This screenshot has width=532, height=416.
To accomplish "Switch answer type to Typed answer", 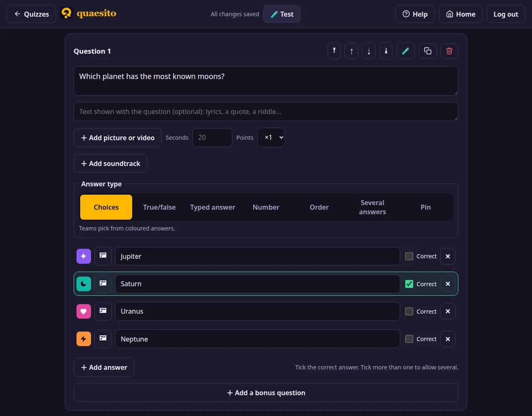I will pos(213,207).
